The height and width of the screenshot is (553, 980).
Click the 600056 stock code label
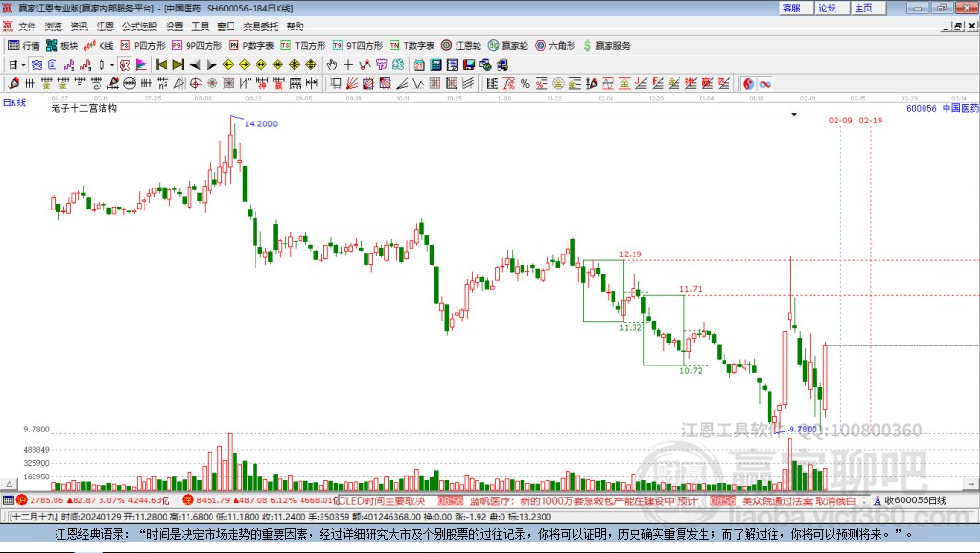922,109
